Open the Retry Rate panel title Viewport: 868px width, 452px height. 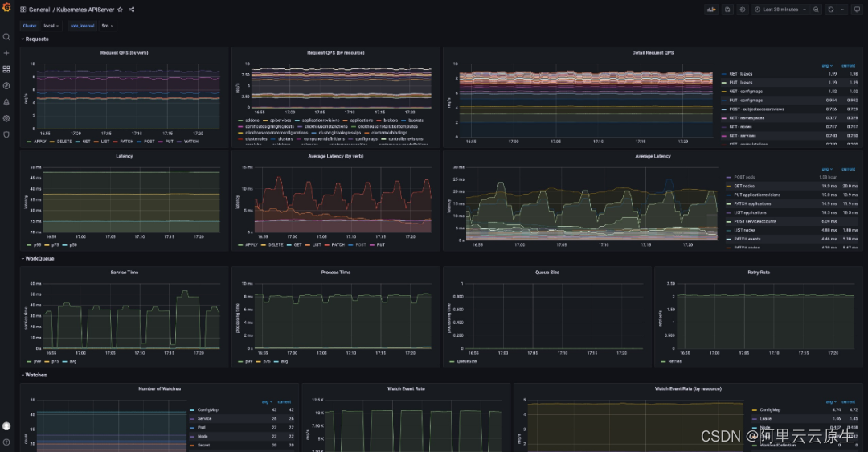click(759, 273)
